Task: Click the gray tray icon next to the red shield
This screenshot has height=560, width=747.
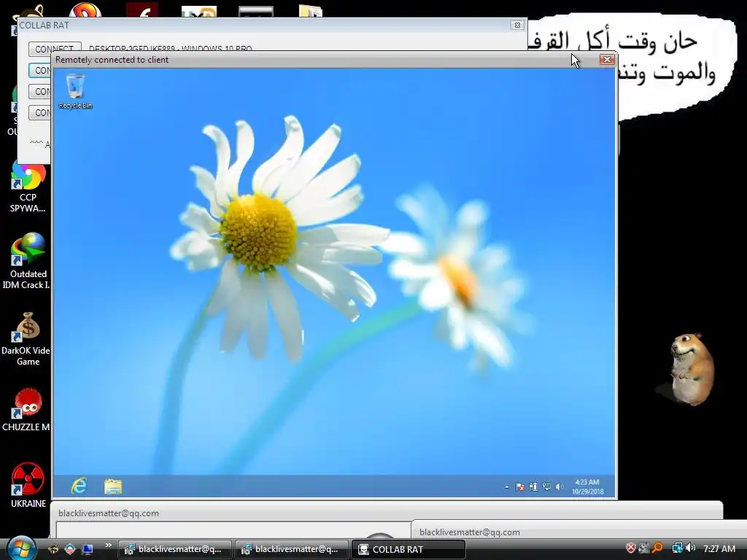Action: point(644,548)
